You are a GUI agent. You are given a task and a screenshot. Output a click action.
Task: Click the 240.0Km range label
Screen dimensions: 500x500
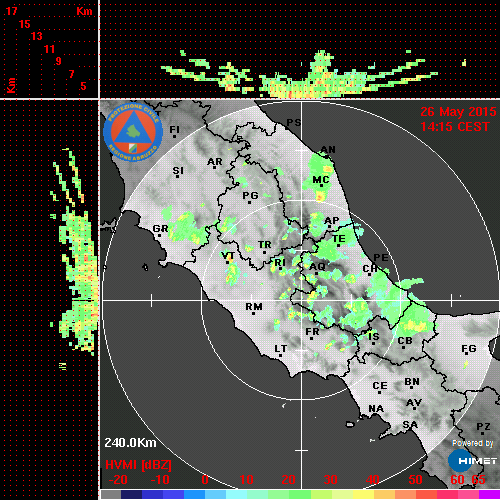130,443
